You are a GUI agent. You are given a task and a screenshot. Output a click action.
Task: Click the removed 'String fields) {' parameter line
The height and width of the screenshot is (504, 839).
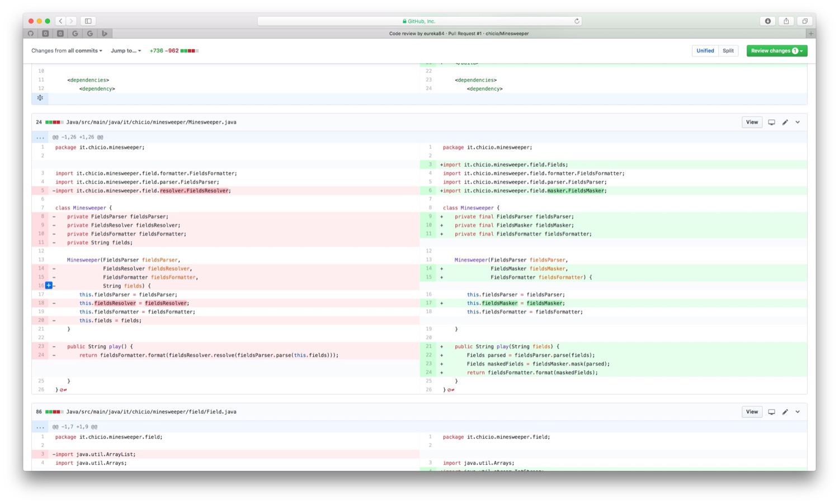coord(225,286)
